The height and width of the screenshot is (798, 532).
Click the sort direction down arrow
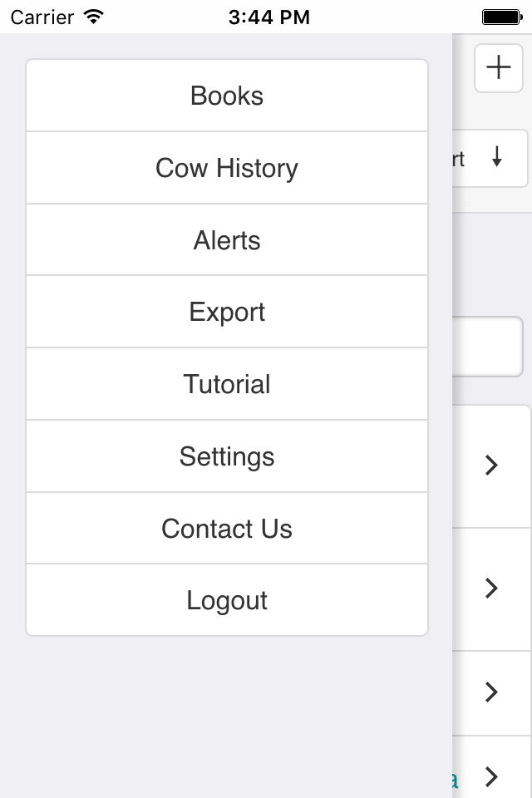(x=497, y=157)
